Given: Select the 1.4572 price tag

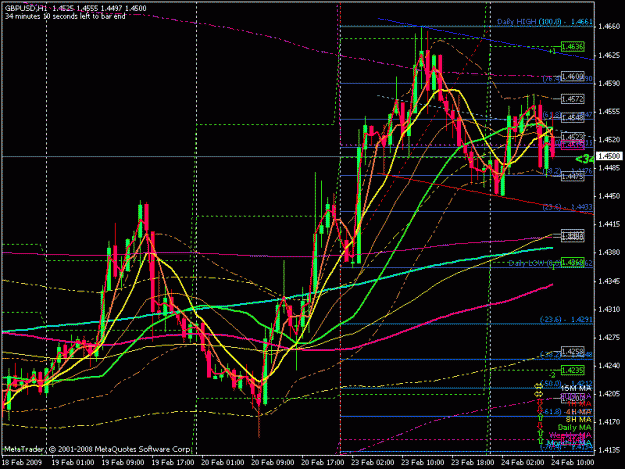Looking at the screenshot, I should click(x=572, y=98).
